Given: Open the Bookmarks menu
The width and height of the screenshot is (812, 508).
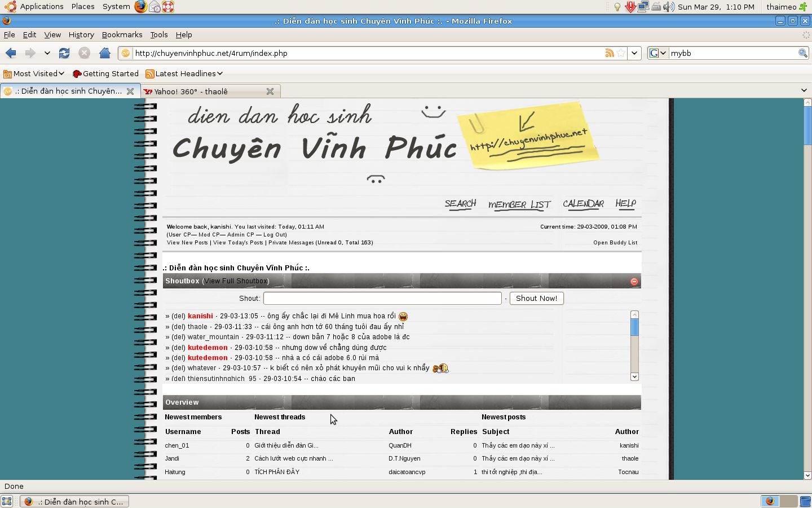Looking at the screenshot, I should tap(122, 34).
